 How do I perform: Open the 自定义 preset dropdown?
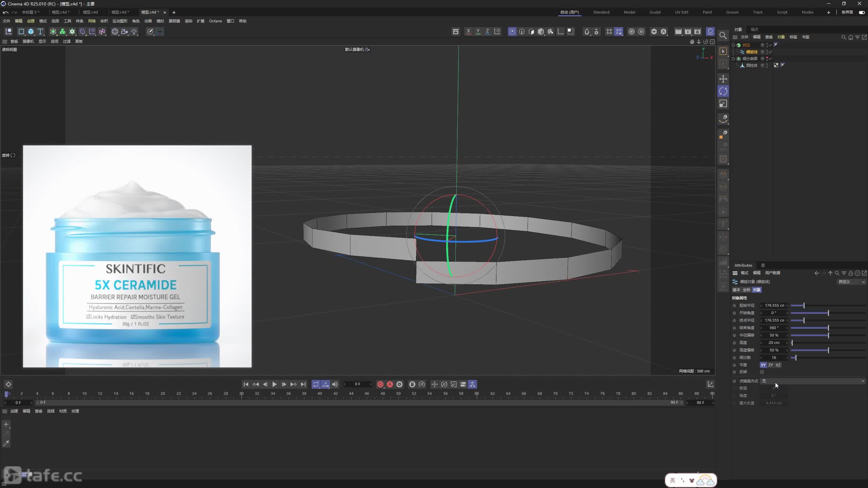(x=851, y=282)
